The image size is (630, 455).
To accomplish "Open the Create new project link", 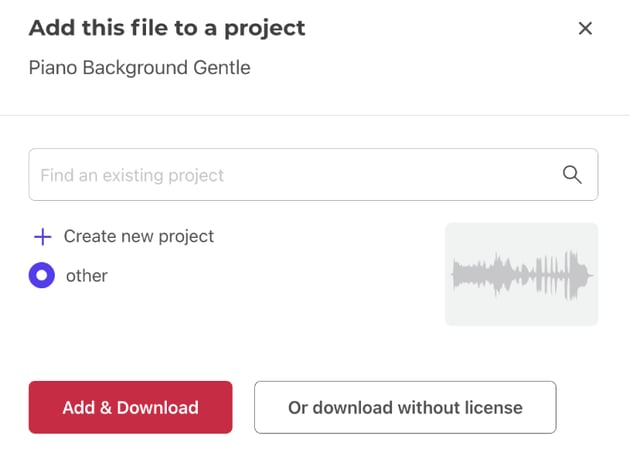I will click(138, 237).
